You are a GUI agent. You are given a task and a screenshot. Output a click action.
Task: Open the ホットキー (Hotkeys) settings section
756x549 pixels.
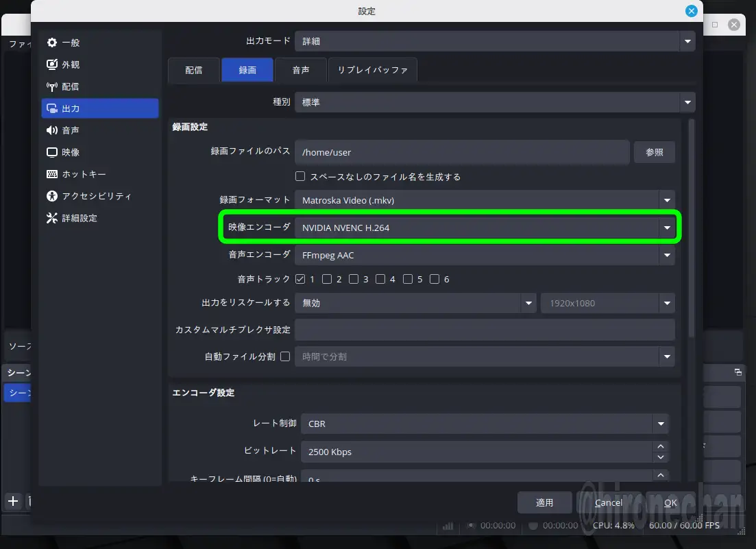click(x=84, y=174)
